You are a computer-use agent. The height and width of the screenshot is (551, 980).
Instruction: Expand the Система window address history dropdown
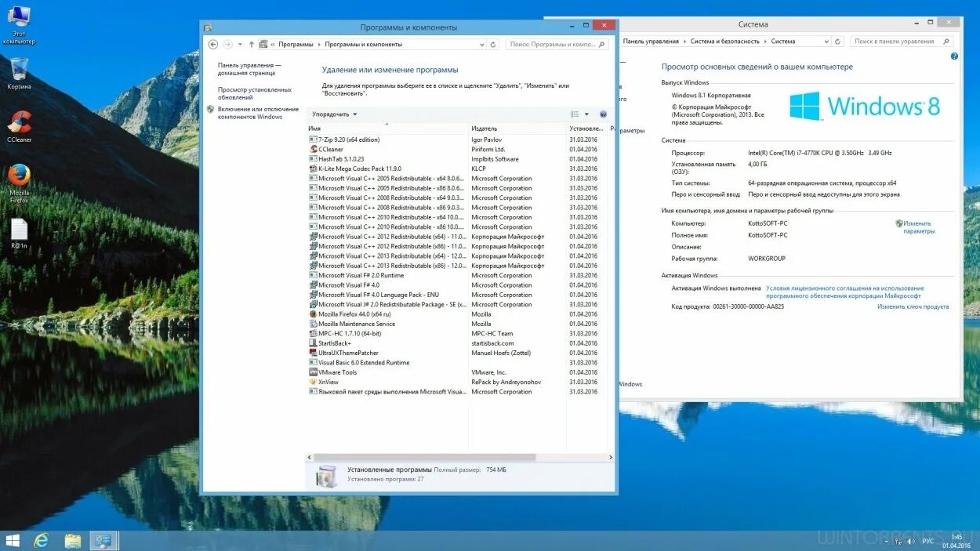click(x=826, y=42)
